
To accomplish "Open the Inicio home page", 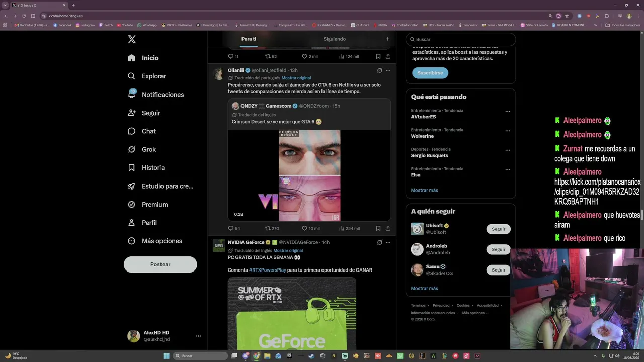I will coord(143,58).
